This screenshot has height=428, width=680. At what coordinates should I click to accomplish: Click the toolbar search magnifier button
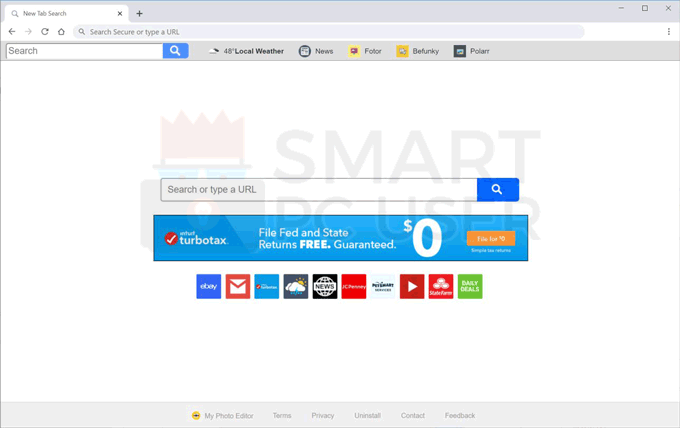176,51
